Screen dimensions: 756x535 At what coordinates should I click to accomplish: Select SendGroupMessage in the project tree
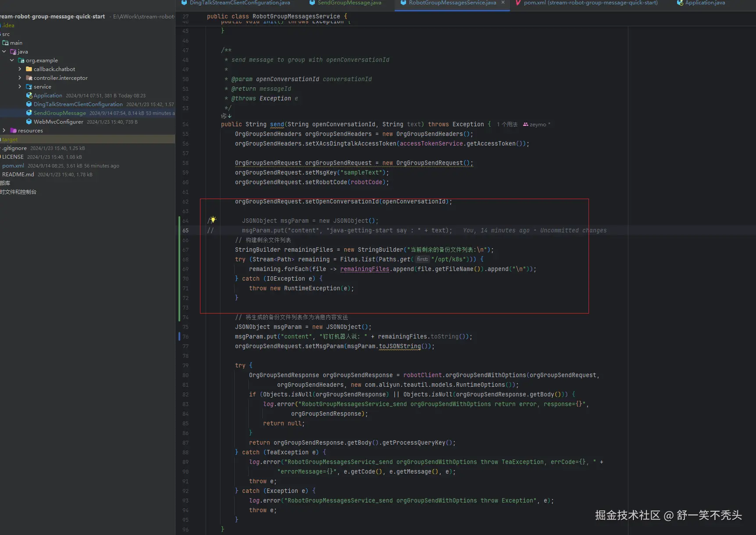coord(60,113)
